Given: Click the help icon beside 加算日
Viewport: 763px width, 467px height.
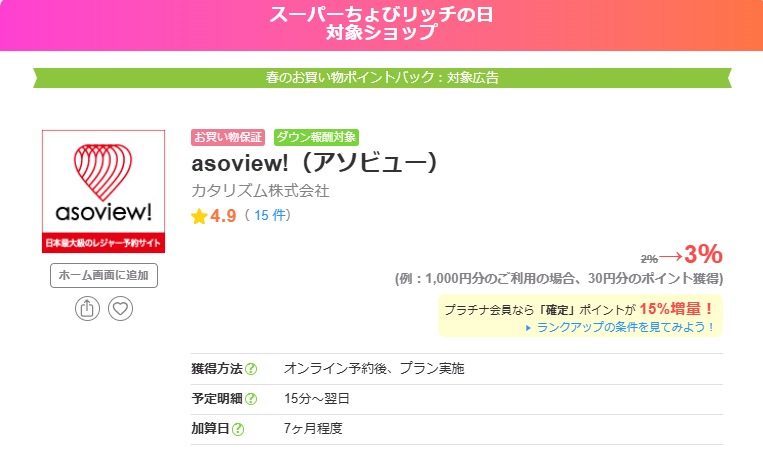Looking at the screenshot, I should tap(238, 429).
